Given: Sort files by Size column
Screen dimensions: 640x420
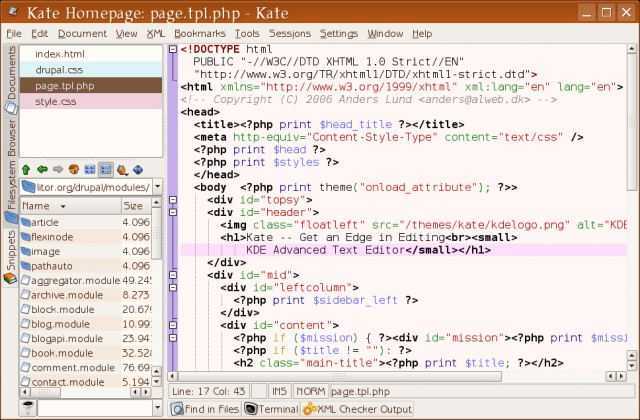Looking at the screenshot, I should click(x=136, y=206).
